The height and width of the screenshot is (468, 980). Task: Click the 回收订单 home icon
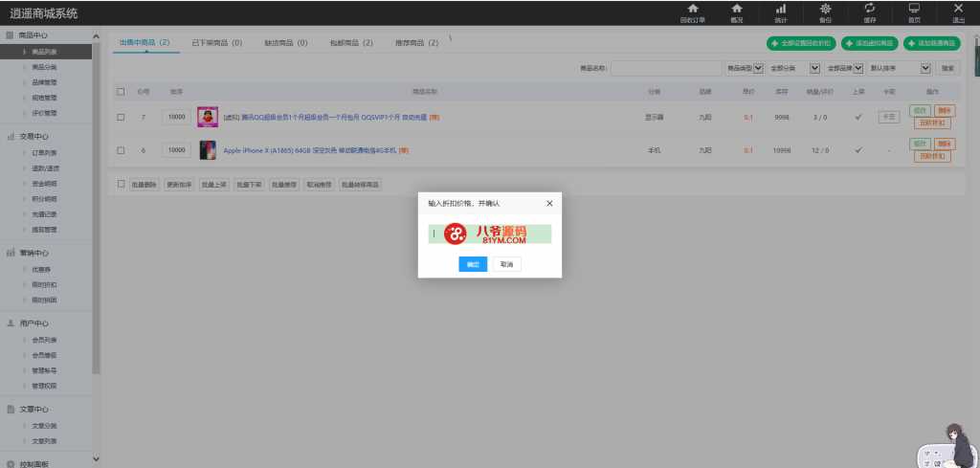(692, 9)
